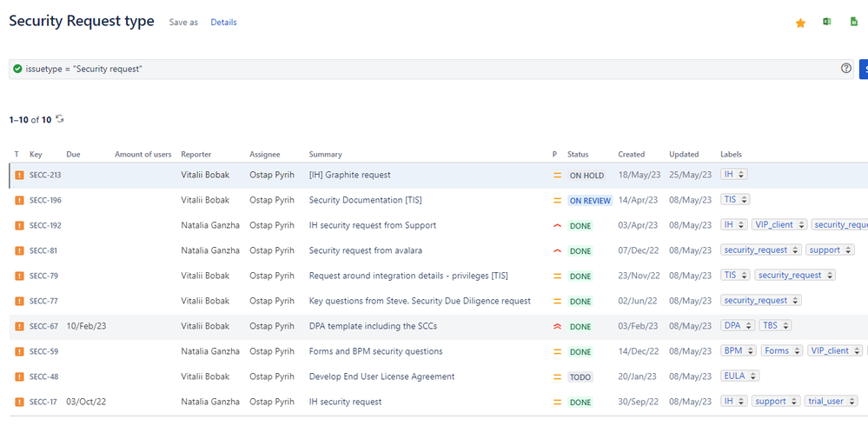
Task: Click issue type icon for SECC-79
Action: click(19, 276)
